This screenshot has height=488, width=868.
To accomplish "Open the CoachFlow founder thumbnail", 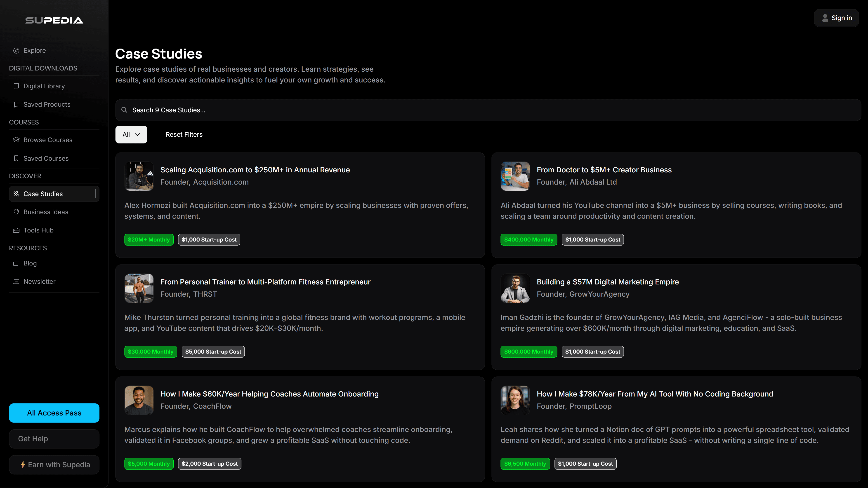I will (x=139, y=400).
